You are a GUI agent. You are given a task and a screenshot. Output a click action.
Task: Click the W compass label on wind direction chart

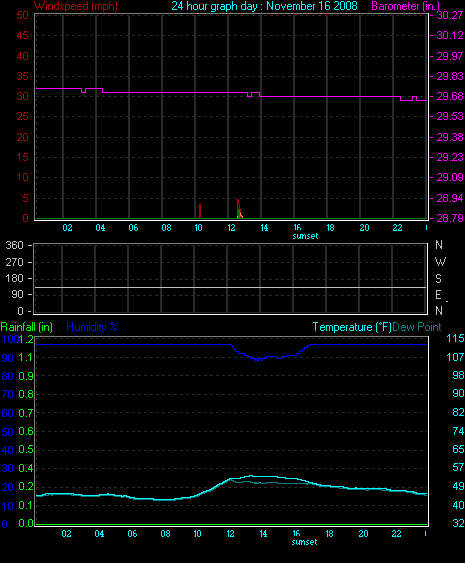click(440, 261)
